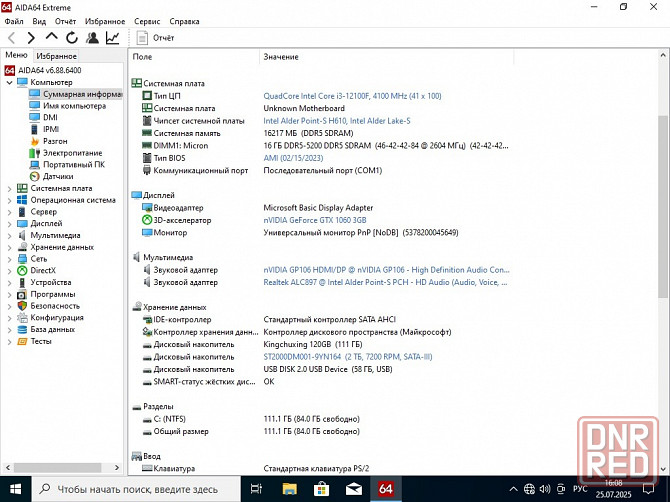The height and width of the screenshot is (502, 670).
Task: Open Microsoft Store from the taskbar
Action: tap(321, 489)
